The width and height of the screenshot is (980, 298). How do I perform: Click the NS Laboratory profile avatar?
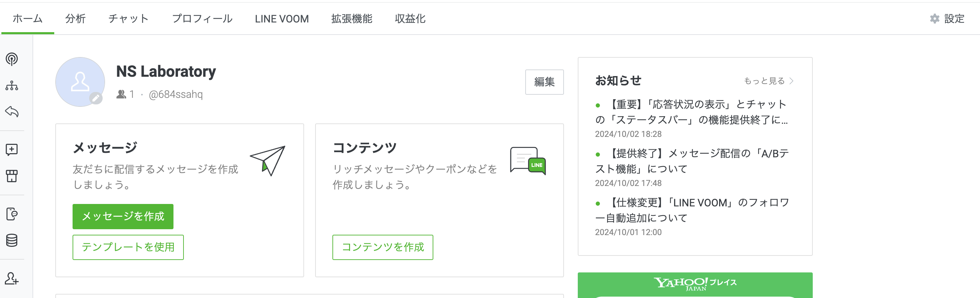coord(80,82)
